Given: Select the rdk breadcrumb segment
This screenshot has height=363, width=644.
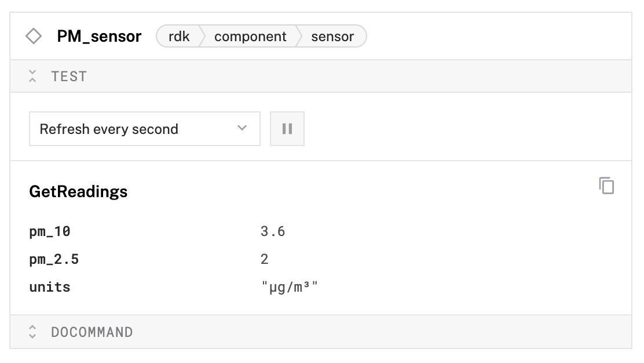Looking at the screenshot, I should coord(179,37).
